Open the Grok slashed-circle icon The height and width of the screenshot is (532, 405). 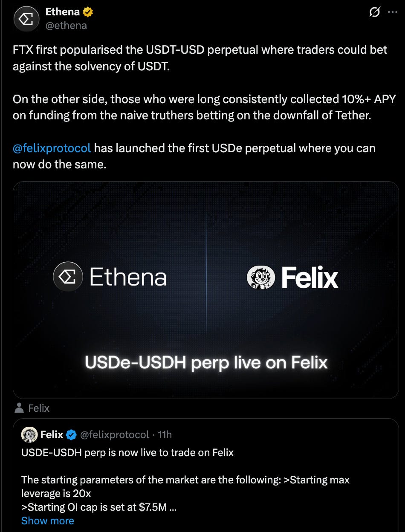[374, 12]
